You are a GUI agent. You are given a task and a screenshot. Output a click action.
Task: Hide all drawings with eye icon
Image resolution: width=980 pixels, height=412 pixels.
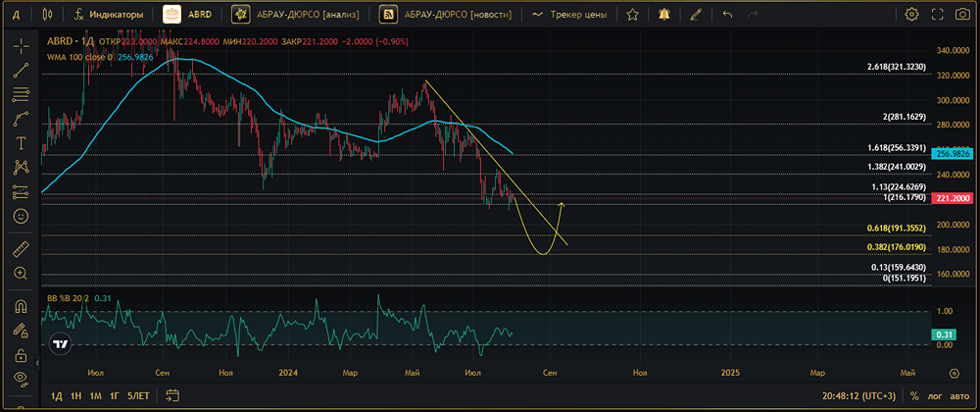point(20,378)
